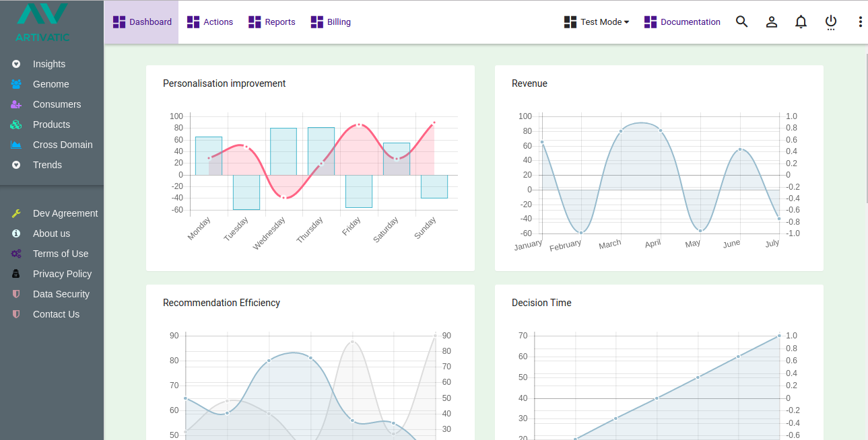The width and height of the screenshot is (868, 440).
Task: Click the Insights heart icon in sidebar
Action: coord(17,64)
